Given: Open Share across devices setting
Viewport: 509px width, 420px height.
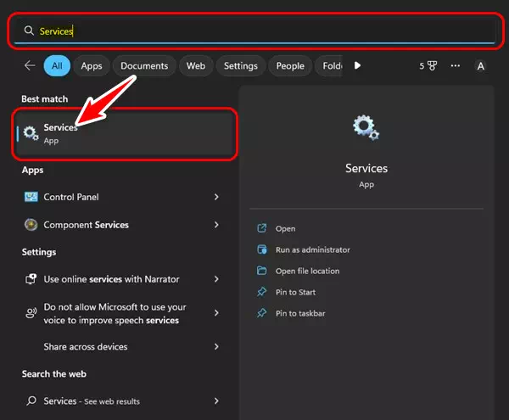Looking at the screenshot, I should coord(121,347).
